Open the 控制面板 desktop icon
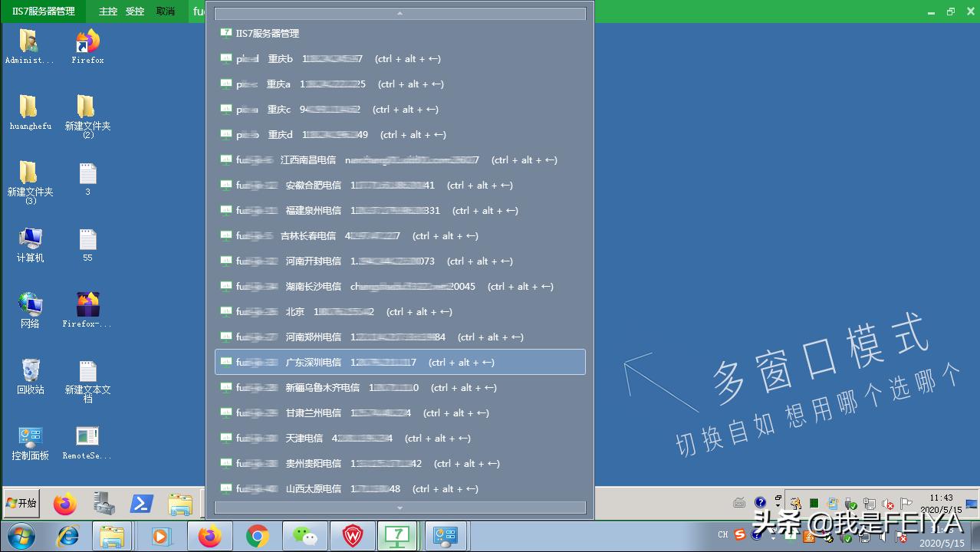Screen dimensions: 980x552 point(31,442)
